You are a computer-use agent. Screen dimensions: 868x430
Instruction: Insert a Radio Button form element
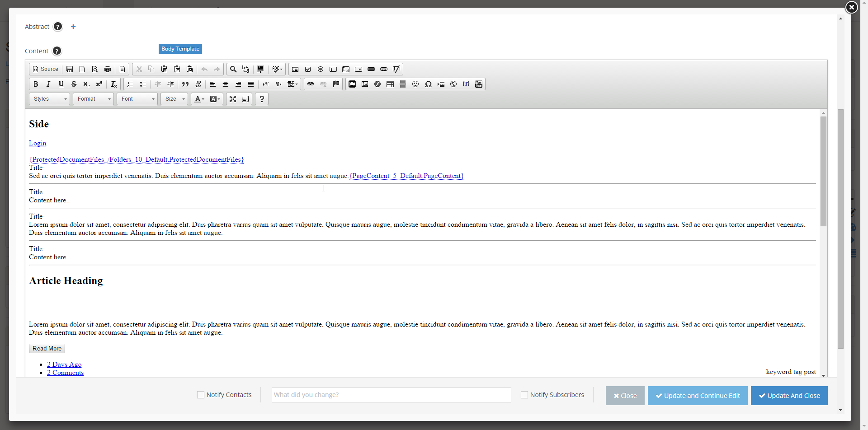pos(320,69)
